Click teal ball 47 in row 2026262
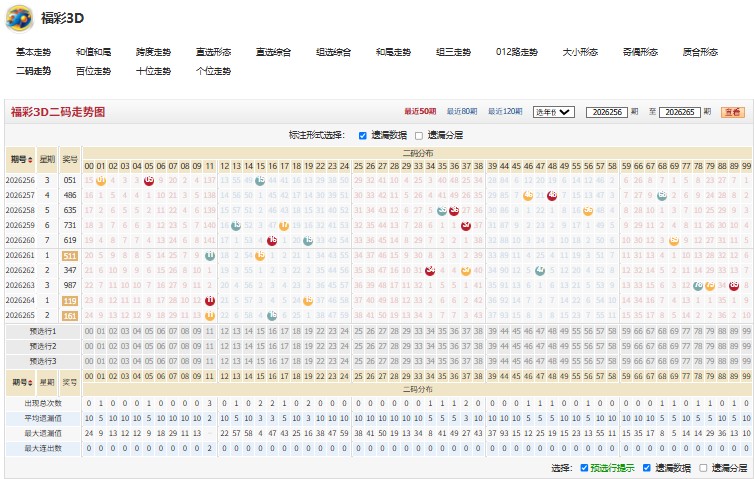754x479 pixels. pyautogui.click(x=540, y=271)
